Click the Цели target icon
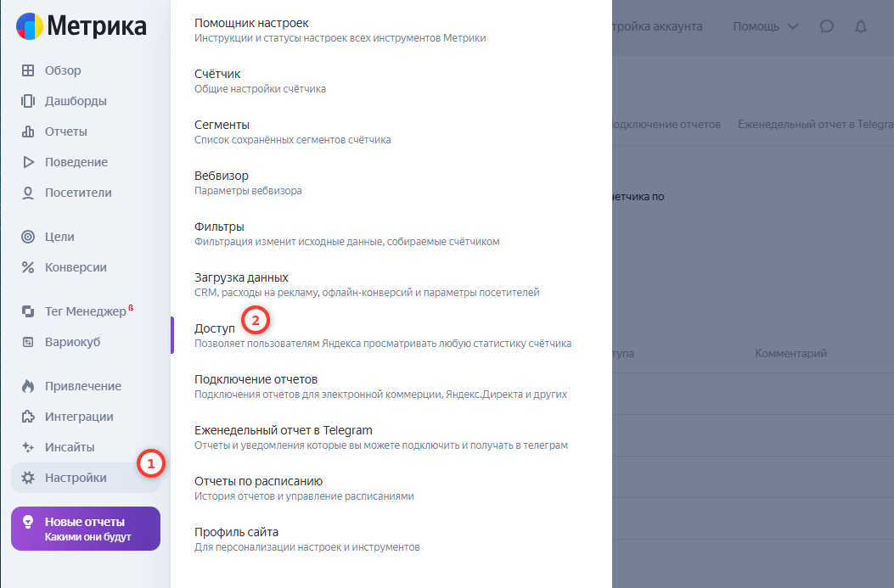 coord(28,237)
